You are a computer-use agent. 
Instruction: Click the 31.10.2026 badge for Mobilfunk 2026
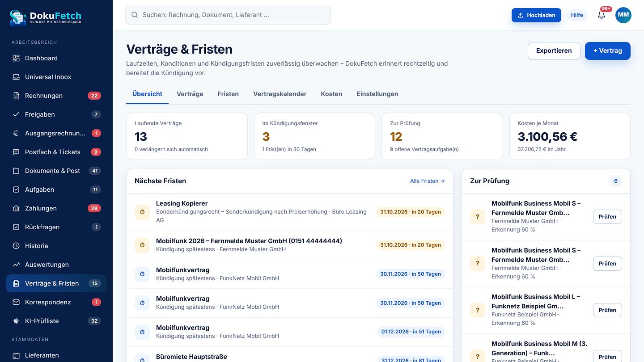411,245
